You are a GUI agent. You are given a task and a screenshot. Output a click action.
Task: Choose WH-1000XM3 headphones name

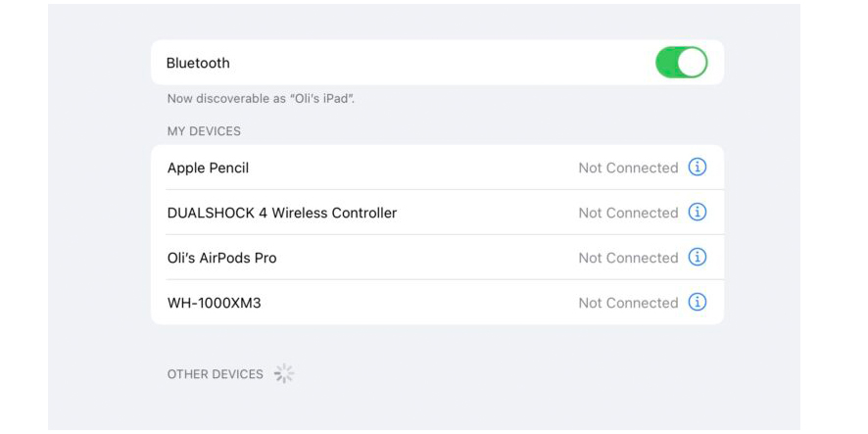click(215, 303)
